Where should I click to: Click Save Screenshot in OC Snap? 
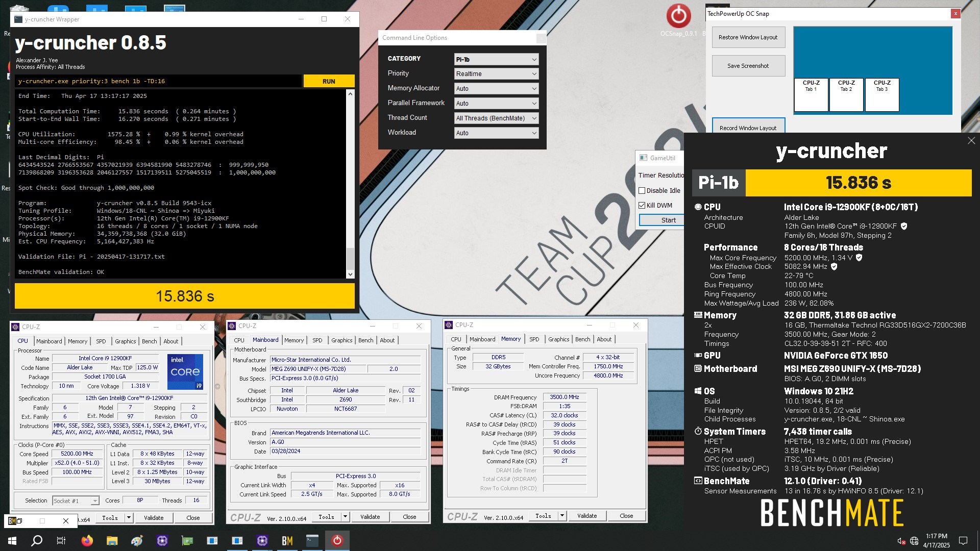[x=748, y=66]
